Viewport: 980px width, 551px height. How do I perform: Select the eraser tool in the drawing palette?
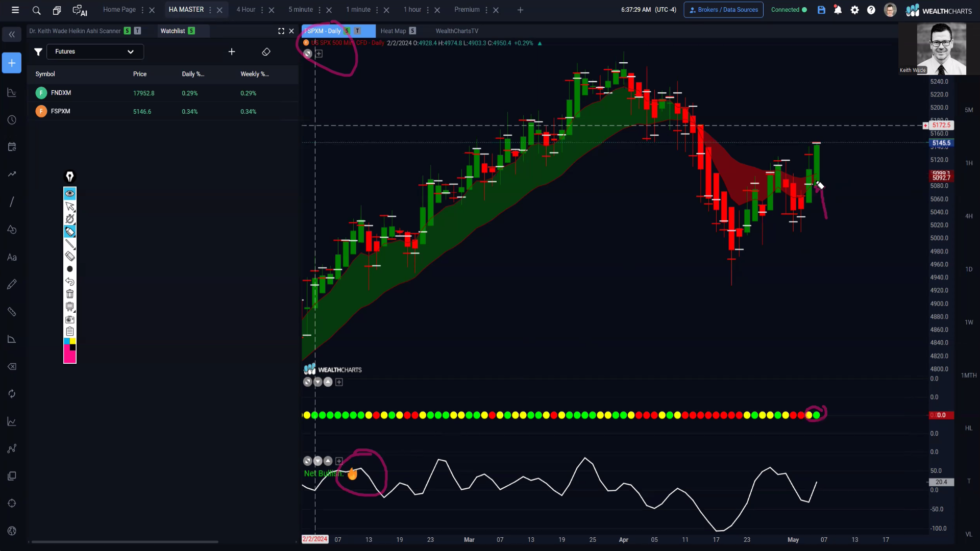[70, 256]
